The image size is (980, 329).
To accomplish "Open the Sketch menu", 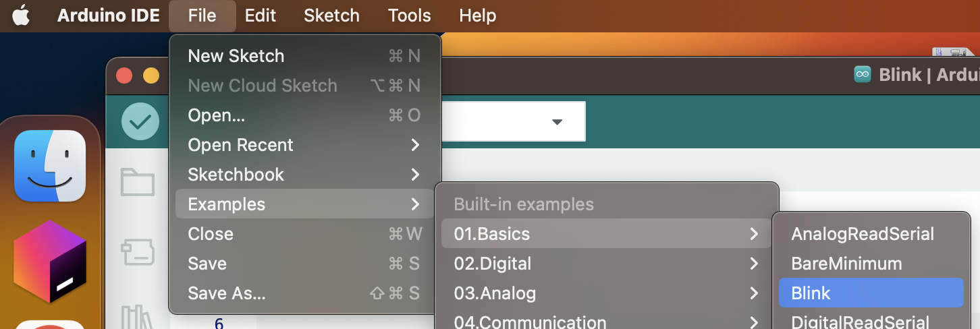I will pyautogui.click(x=331, y=15).
